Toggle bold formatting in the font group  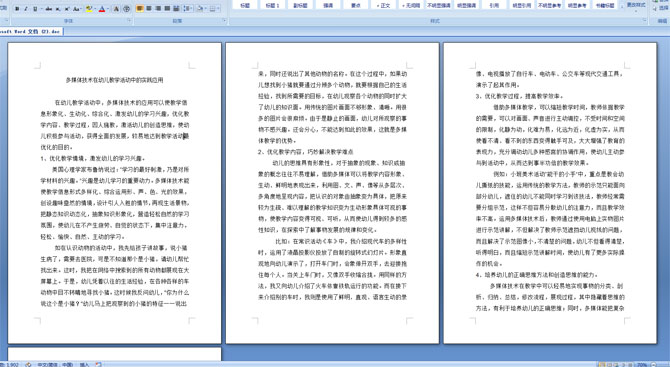(17, 9)
